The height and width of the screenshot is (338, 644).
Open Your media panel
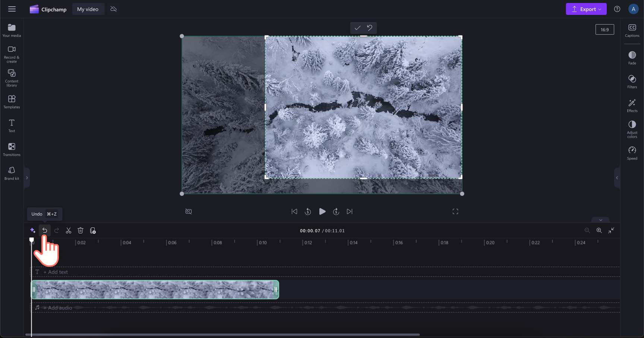pos(12,31)
